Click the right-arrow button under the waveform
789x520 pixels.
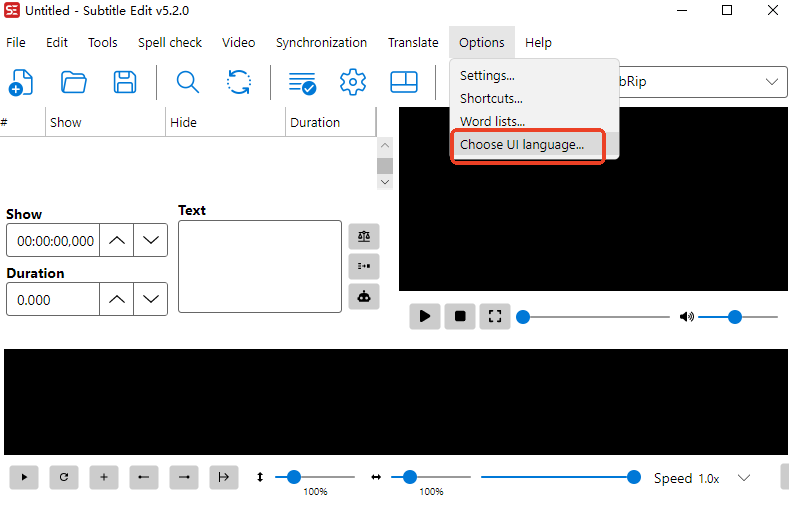pos(184,477)
